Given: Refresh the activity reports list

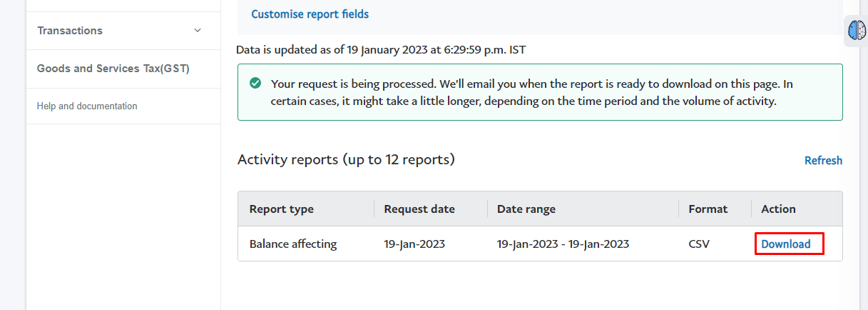Looking at the screenshot, I should [823, 160].
